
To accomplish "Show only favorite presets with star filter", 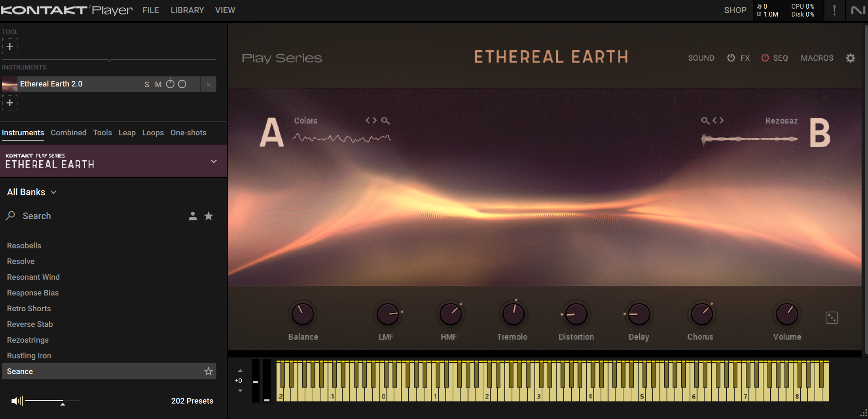I will (x=208, y=216).
